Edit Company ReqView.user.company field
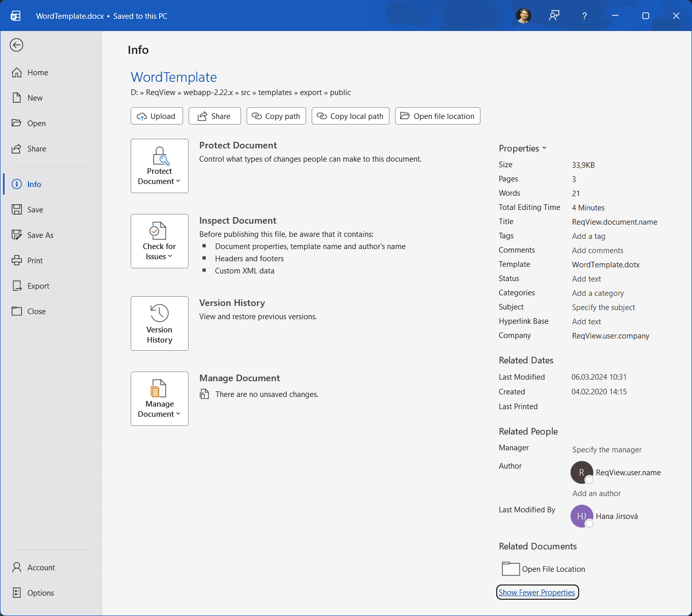Viewport: 692px width, 616px height. click(x=611, y=336)
